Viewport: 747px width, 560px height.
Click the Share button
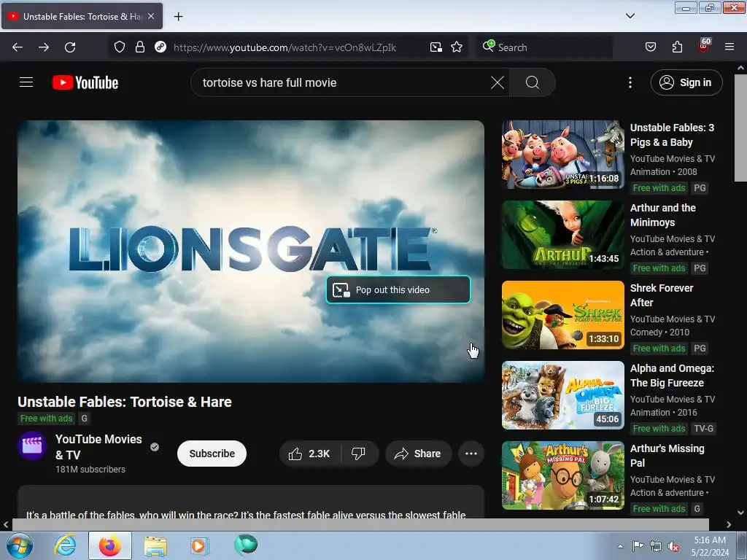[x=418, y=454]
